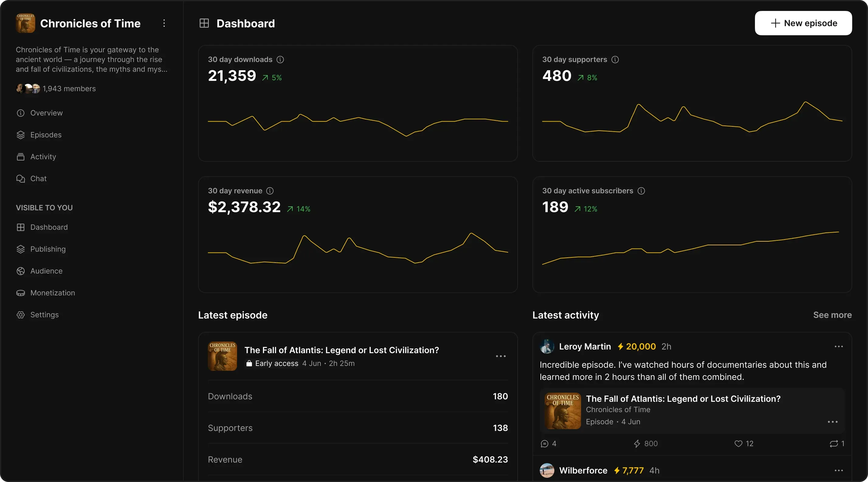The image size is (868, 482).
Task: Click the info icon next to 30 day revenue
Action: 270,191
